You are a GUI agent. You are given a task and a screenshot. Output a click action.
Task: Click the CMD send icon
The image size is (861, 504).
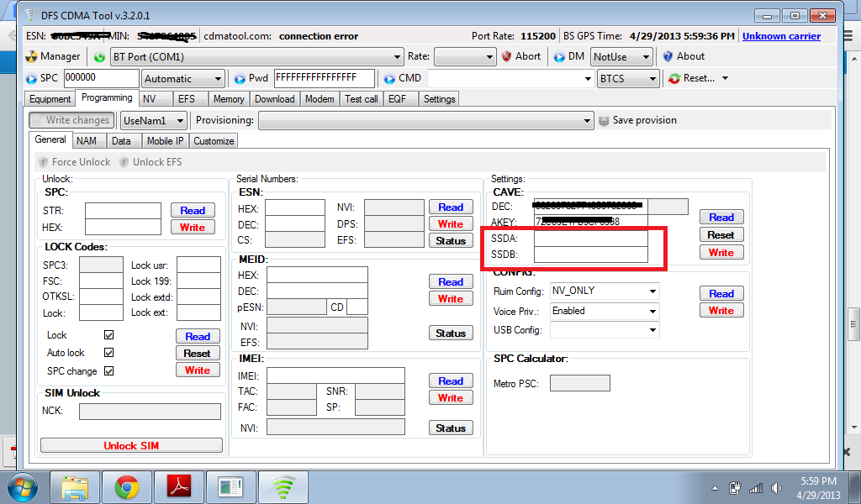389,78
